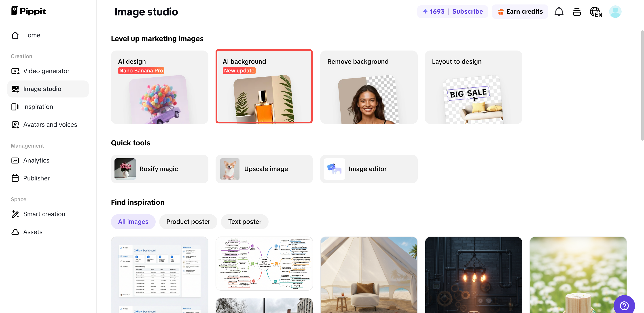Go to Home in sidebar
The width and height of the screenshot is (644, 313).
coord(31,35)
